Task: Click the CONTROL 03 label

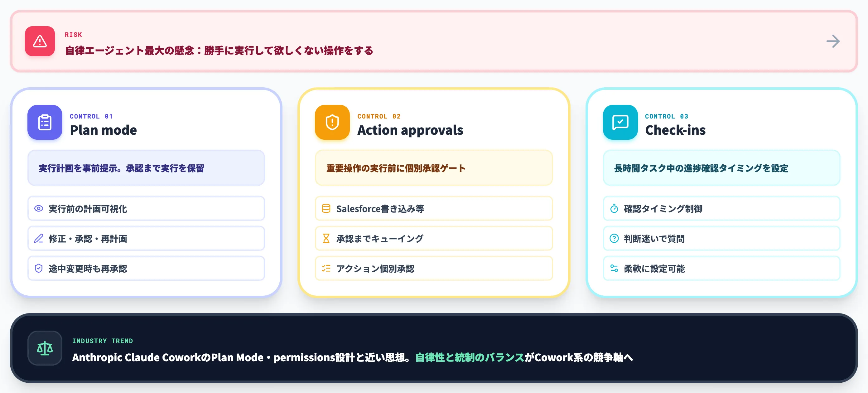Action: point(667,116)
